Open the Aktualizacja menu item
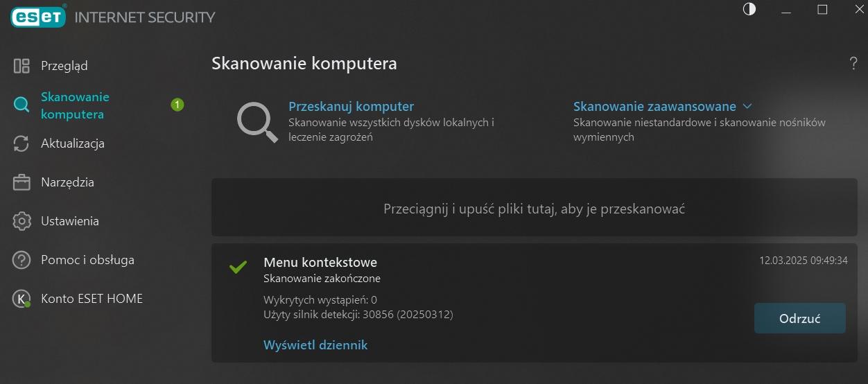Viewport: 868px width, 384px height. (x=72, y=143)
